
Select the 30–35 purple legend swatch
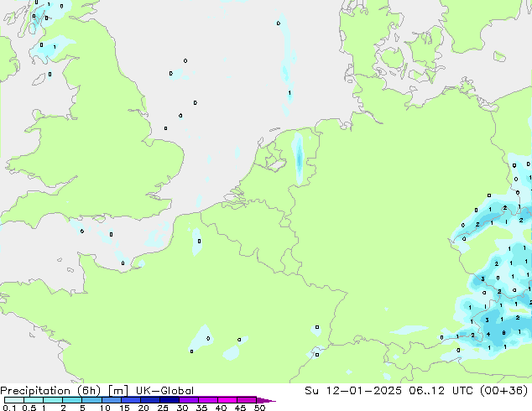pyautogui.click(x=189, y=400)
